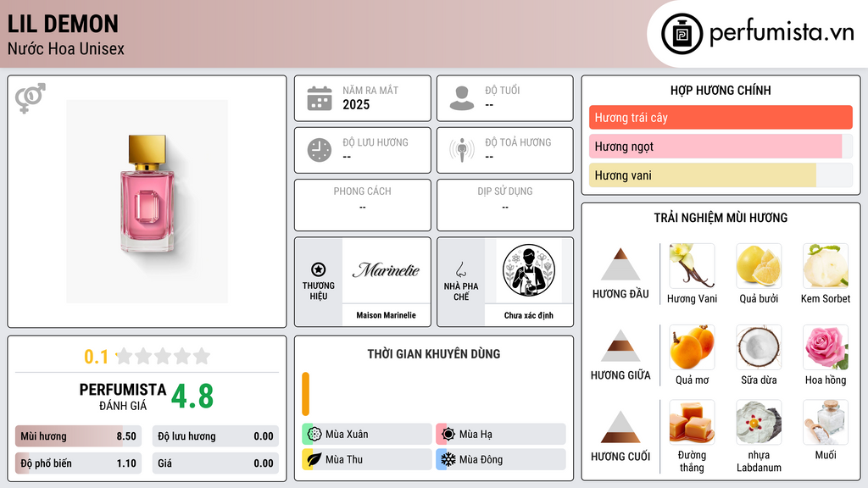
Task: Click the sillage projection person icon
Action: point(462,151)
